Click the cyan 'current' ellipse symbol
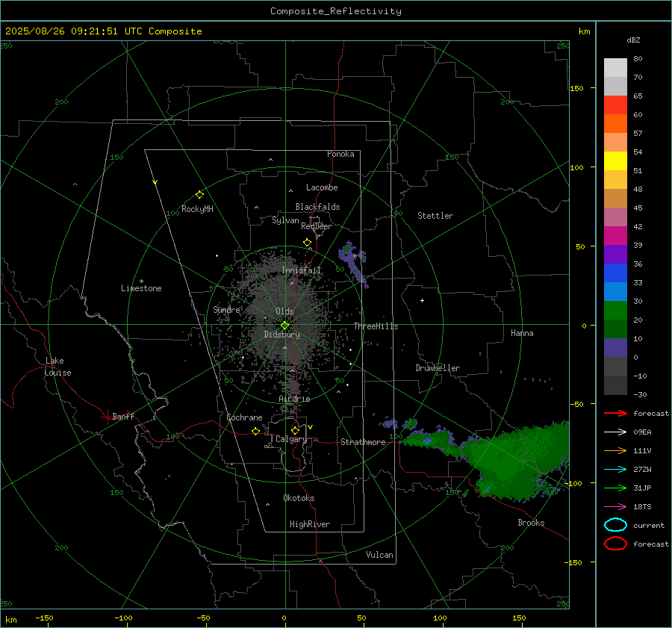Screen dimensions: 672x628 [615, 525]
